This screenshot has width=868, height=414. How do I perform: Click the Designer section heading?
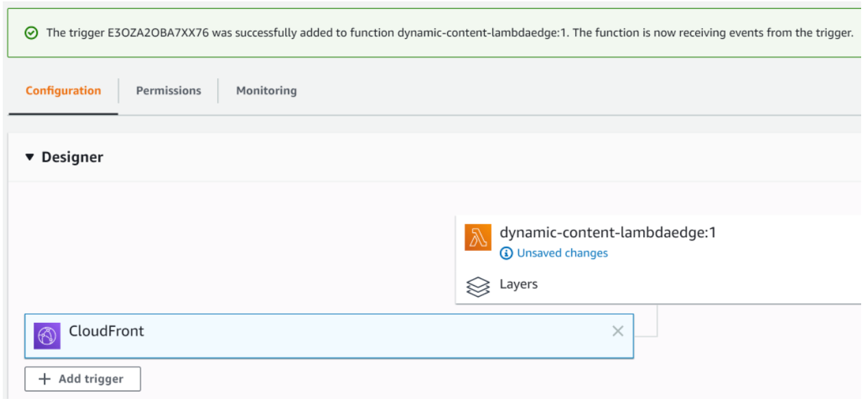click(72, 157)
